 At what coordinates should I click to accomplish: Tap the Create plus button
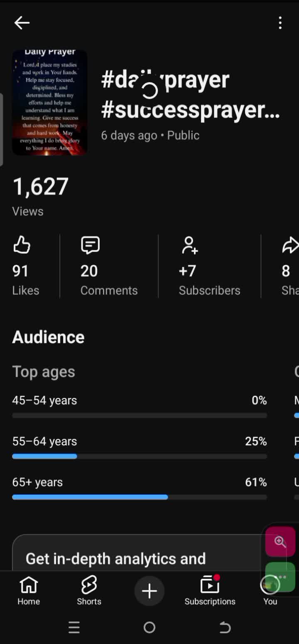(x=149, y=590)
